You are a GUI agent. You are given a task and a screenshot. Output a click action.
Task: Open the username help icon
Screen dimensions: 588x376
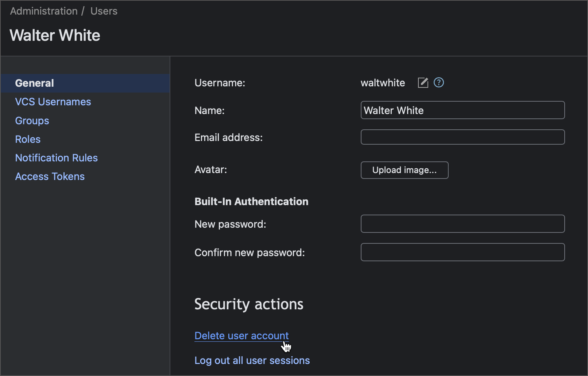coord(438,83)
